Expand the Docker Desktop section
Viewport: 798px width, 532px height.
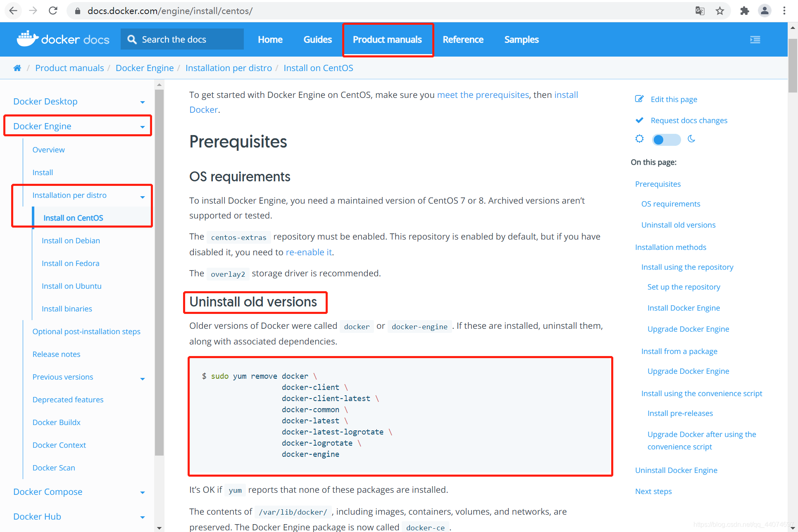(143, 102)
